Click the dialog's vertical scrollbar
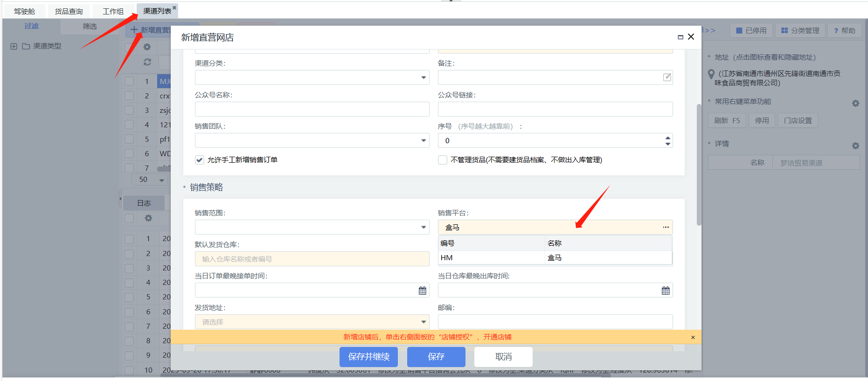Viewport: 868px width, 381px height. pyautogui.click(x=698, y=163)
